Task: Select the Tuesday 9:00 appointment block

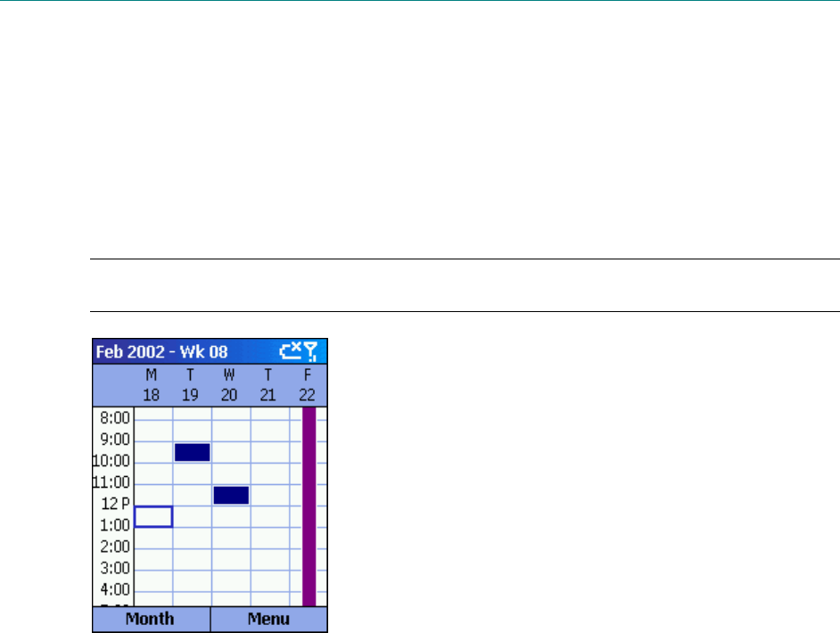Action: coord(193,452)
